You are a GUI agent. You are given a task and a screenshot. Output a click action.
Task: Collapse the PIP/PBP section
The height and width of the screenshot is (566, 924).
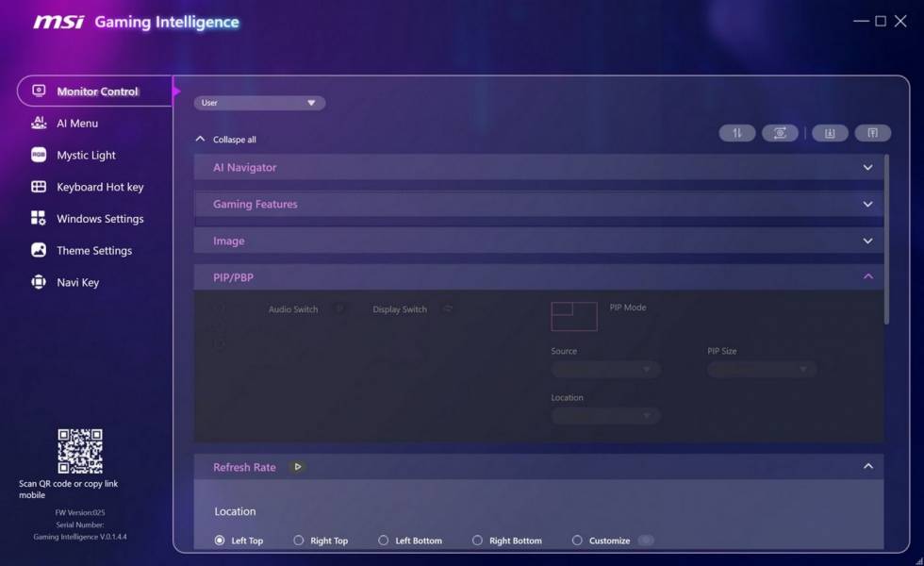[867, 277]
